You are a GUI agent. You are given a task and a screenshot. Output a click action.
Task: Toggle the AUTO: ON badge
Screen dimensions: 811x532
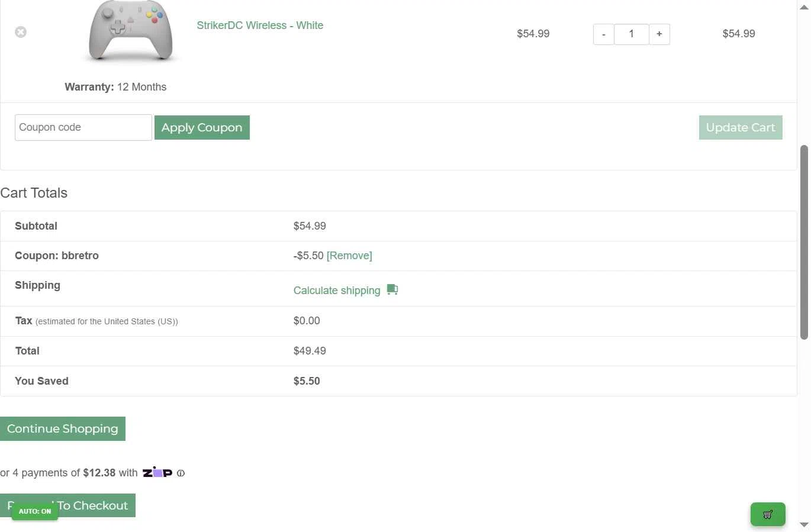(x=35, y=511)
